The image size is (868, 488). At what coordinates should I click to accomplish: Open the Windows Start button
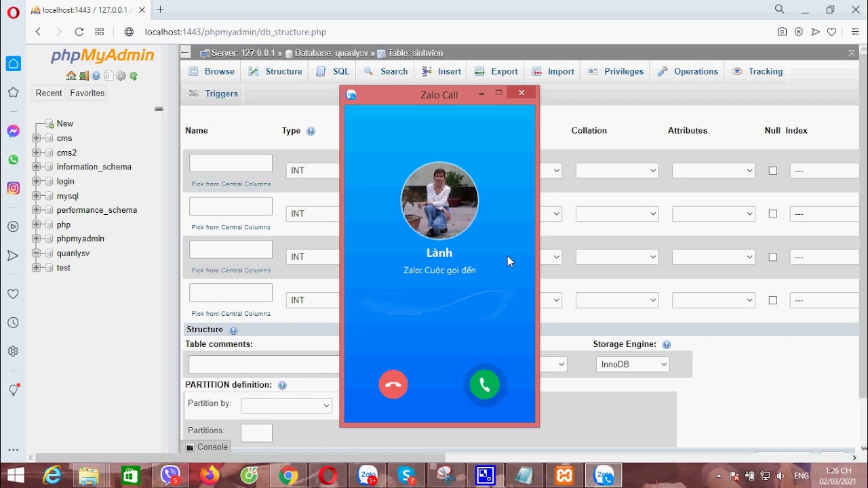click(x=15, y=475)
